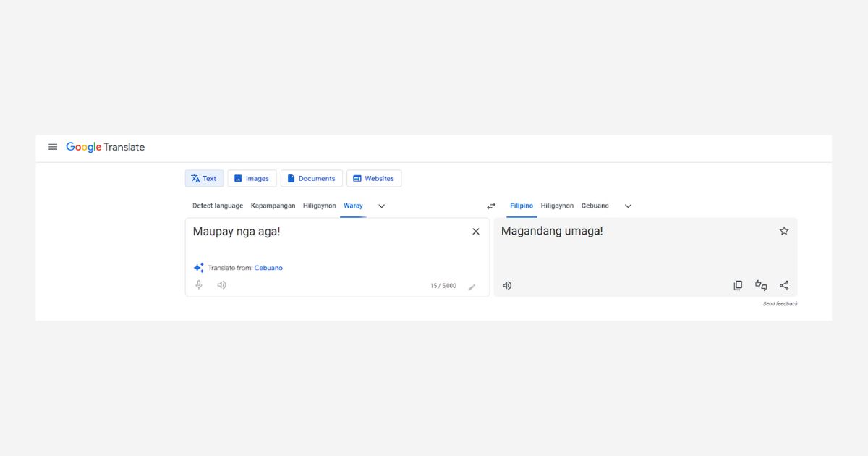
Task: Share the translation
Action: [x=784, y=285]
